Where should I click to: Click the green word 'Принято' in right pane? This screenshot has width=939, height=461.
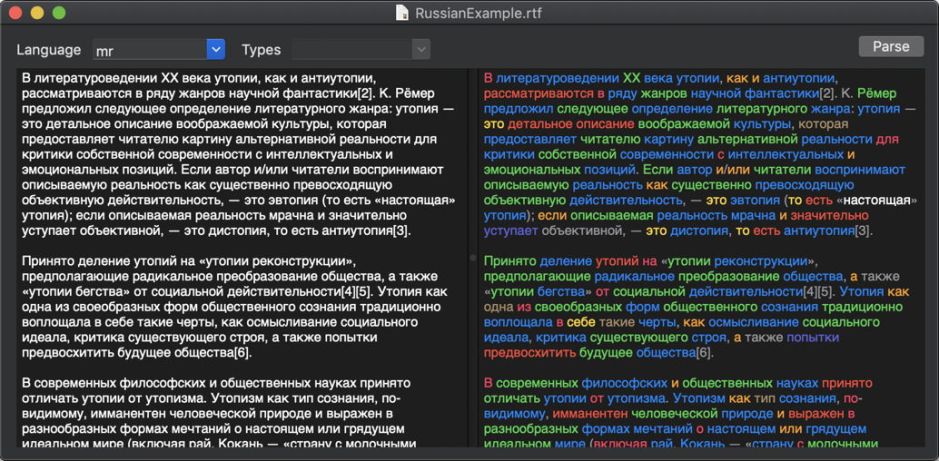pyautogui.click(x=508, y=262)
